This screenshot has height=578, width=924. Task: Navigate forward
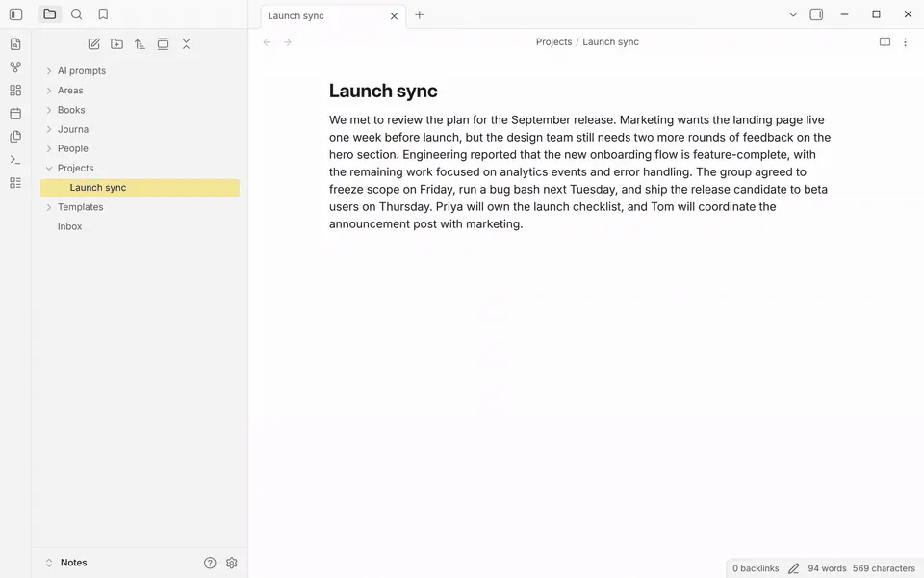[x=288, y=42]
